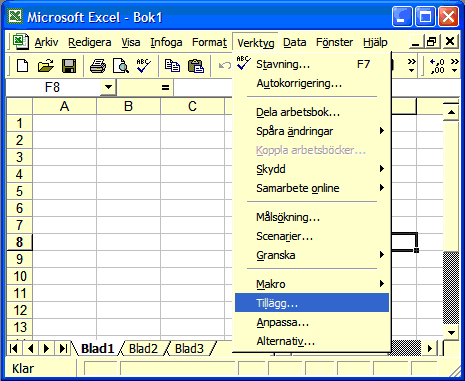Choose Målsökning... from the menu
Viewport: 465px width, 381px height.
[312, 217]
